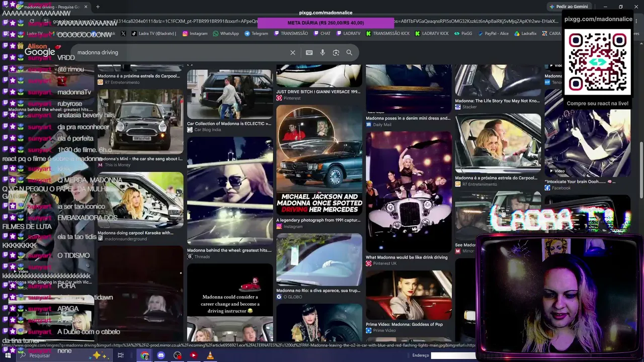The image size is (644, 362).
Task: Open 'Madonna poses in a denim mini dress' link
Action: pyautogui.click(x=408, y=119)
